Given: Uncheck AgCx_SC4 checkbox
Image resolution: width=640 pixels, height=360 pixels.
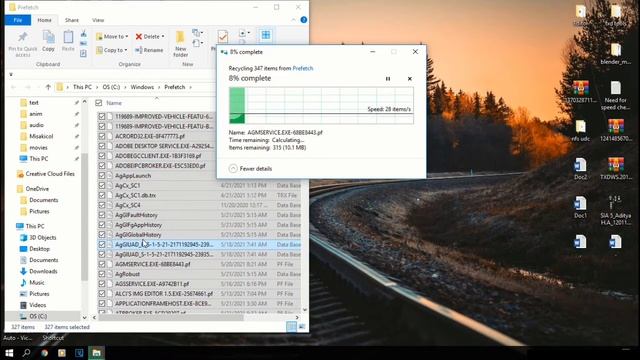Looking at the screenshot, I should [102, 205].
